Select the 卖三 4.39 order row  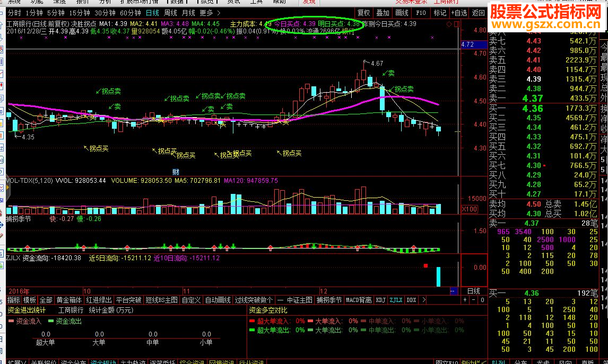[542, 79]
